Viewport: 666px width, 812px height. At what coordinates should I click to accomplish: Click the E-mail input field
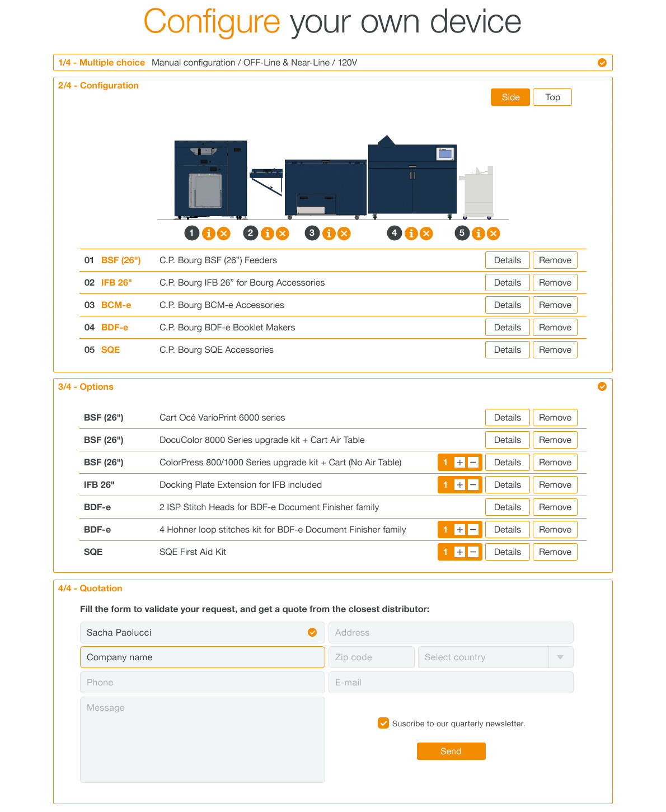click(451, 682)
